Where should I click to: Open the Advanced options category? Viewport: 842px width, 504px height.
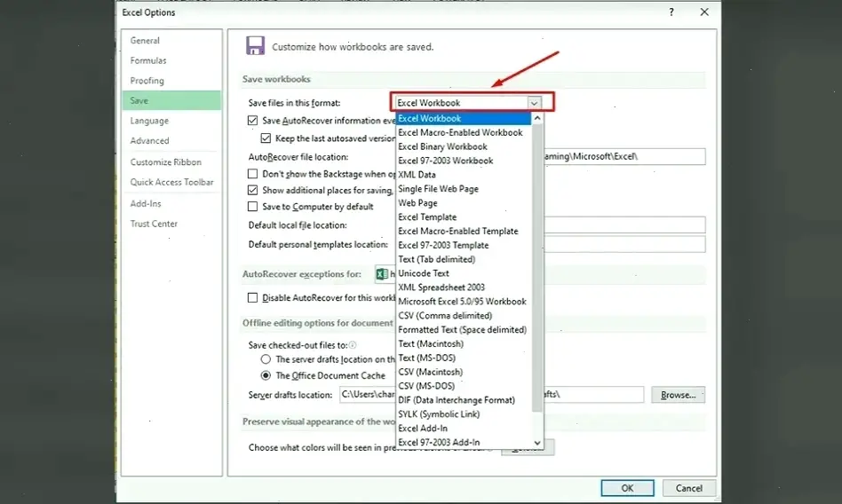(171, 140)
